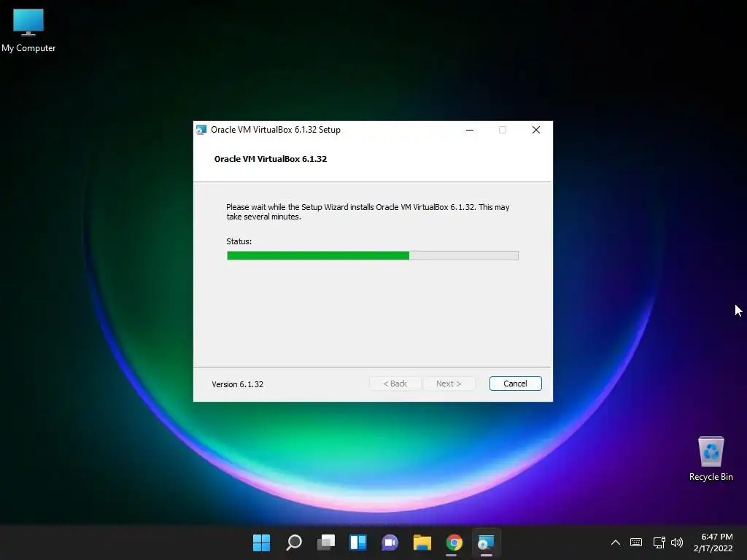Open the touch keyboard tray icon

636,542
